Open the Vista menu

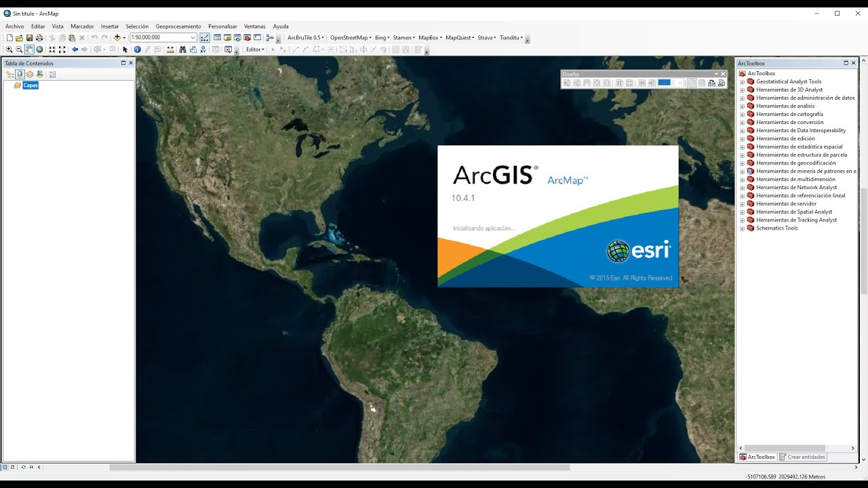pos(58,26)
